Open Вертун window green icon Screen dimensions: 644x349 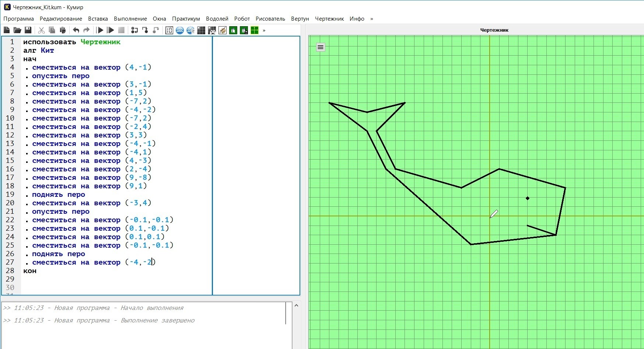[233, 30]
